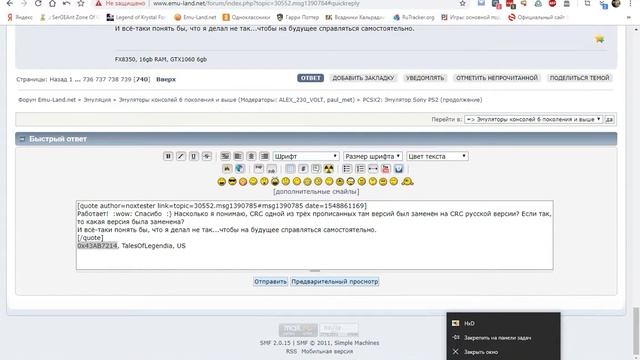Click inside the quick reply text area
Image resolution: width=640 pixels, height=360 pixels.
click(315, 235)
